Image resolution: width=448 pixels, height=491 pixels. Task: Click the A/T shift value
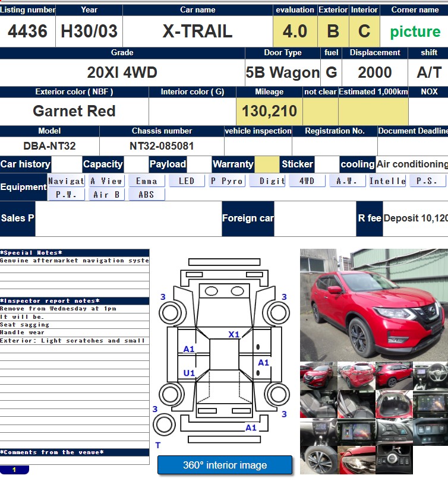(429, 72)
